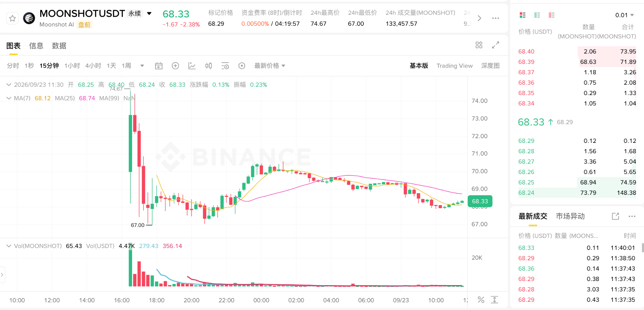Select the 68.40 ask price row
The width and height of the screenshot is (644, 310).
[577, 52]
